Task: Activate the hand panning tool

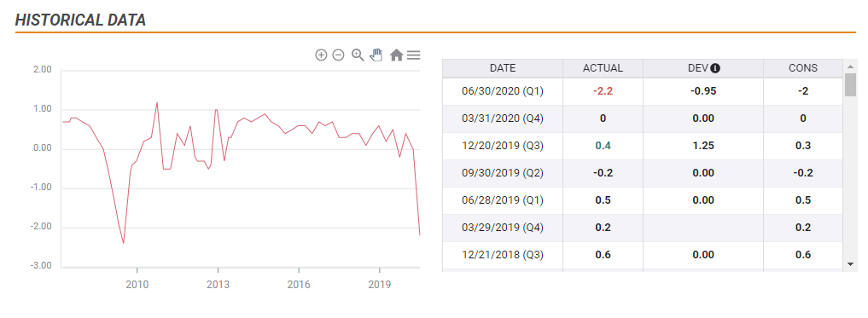Action: tap(376, 55)
